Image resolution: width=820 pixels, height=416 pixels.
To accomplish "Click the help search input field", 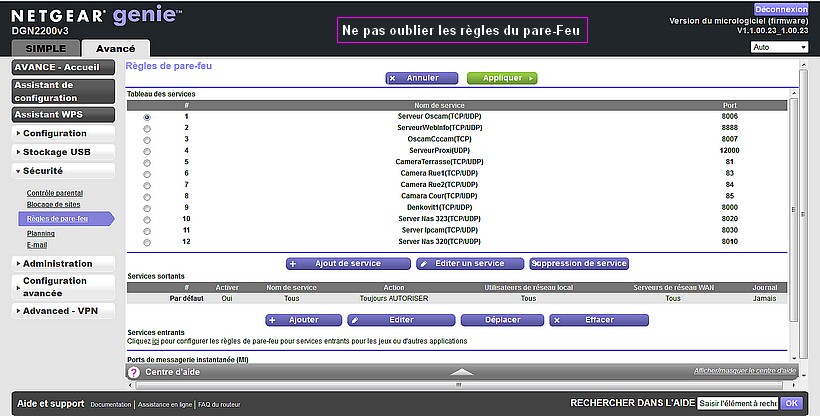I will [736, 403].
